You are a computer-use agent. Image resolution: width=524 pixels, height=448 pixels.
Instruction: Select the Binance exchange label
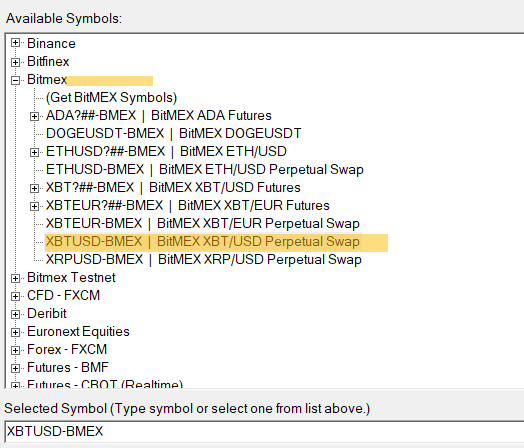51,43
